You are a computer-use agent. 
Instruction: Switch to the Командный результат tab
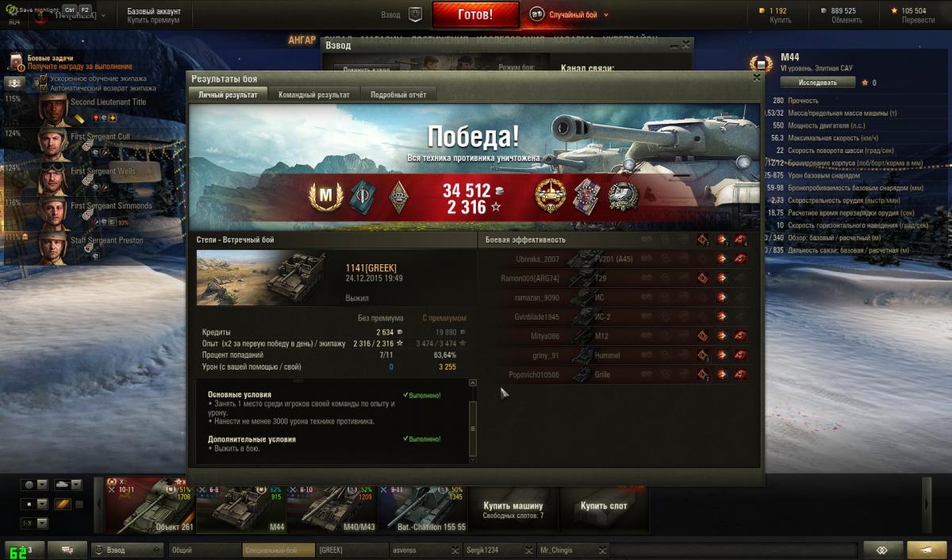pyautogui.click(x=314, y=94)
